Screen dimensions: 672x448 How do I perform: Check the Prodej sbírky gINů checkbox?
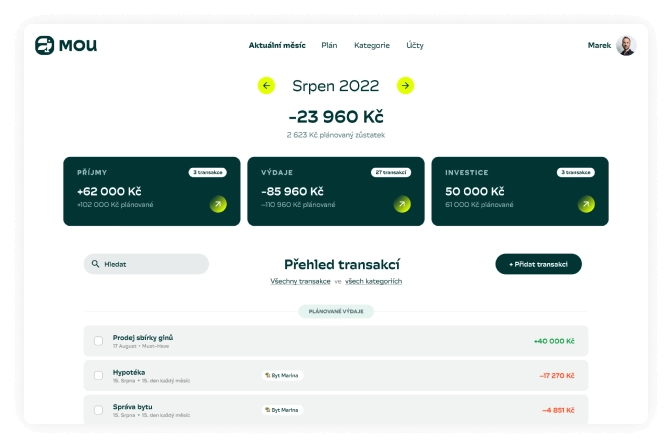(x=98, y=341)
